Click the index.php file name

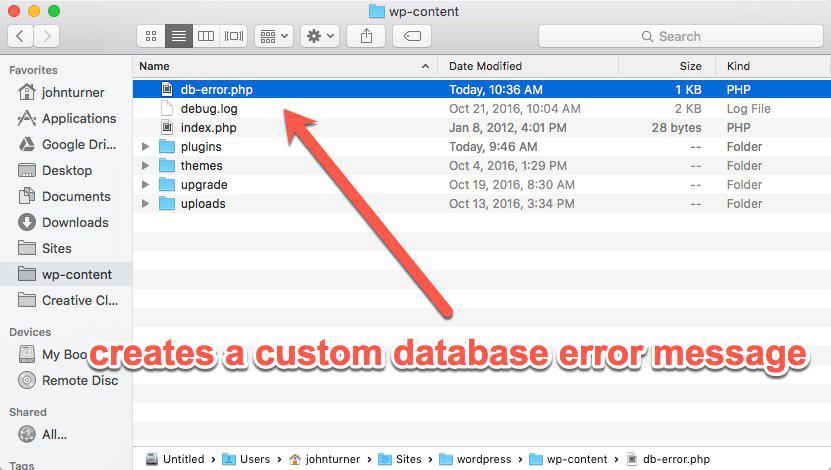[208, 128]
